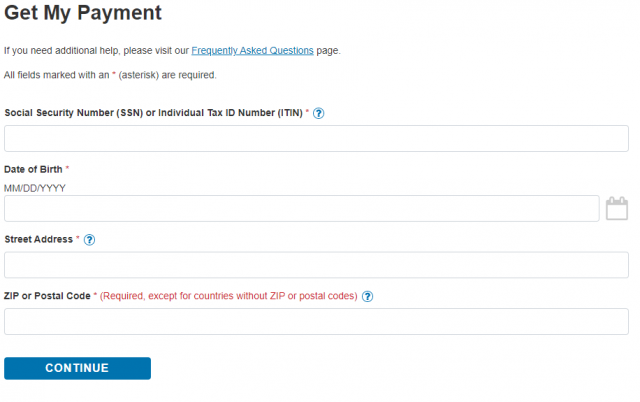Show help for ZIP or Postal Code
Viewport: 640px width, 402px height.
[x=367, y=296]
